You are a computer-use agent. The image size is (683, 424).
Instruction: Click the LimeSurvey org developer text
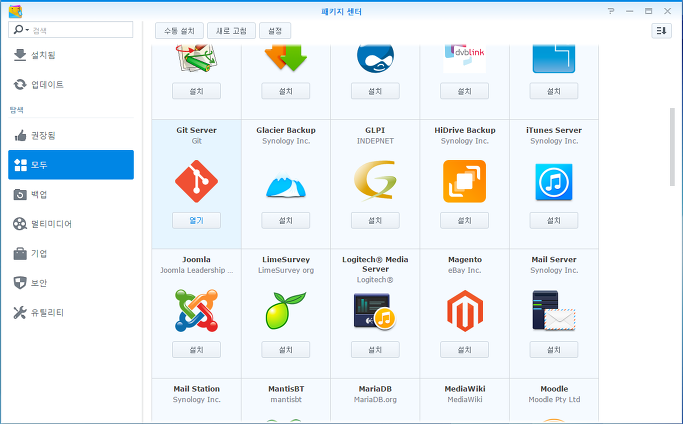point(286,270)
